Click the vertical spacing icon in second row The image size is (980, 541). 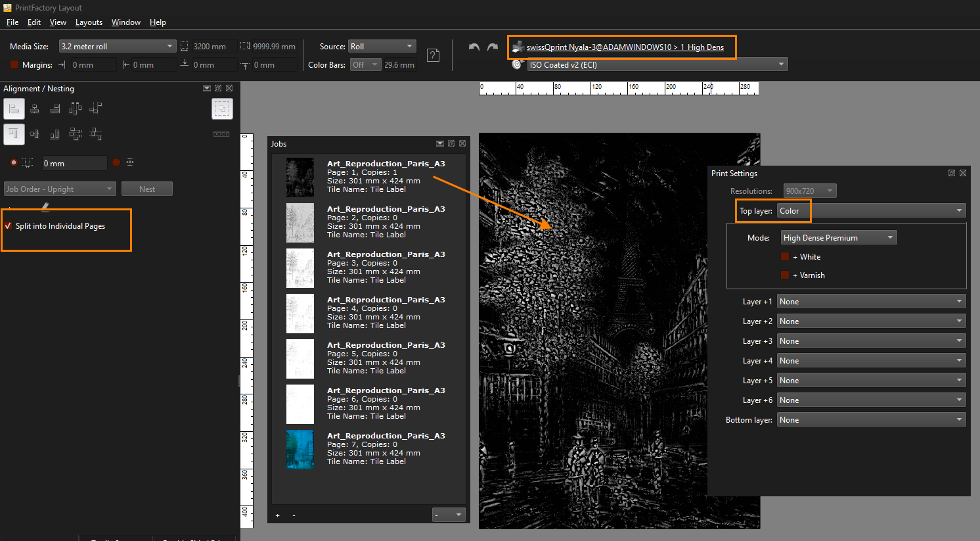(x=96, y=134)
